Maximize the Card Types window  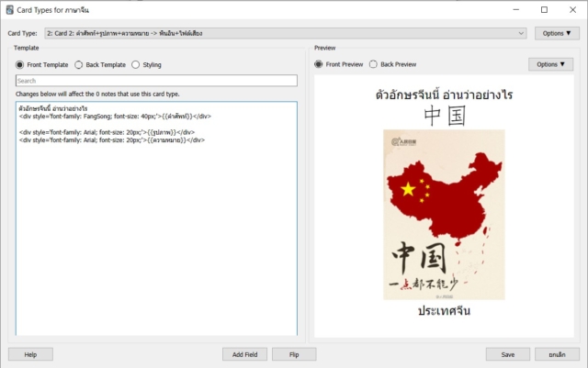544,10
